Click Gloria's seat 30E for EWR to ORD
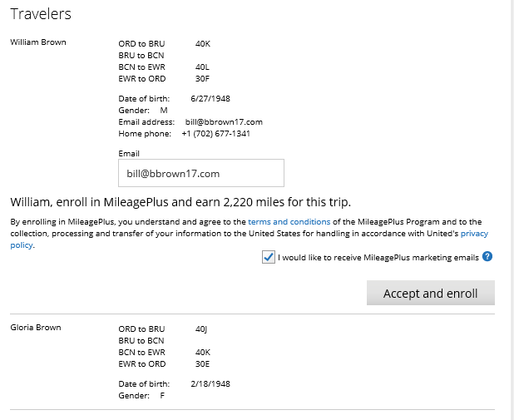 202,364
